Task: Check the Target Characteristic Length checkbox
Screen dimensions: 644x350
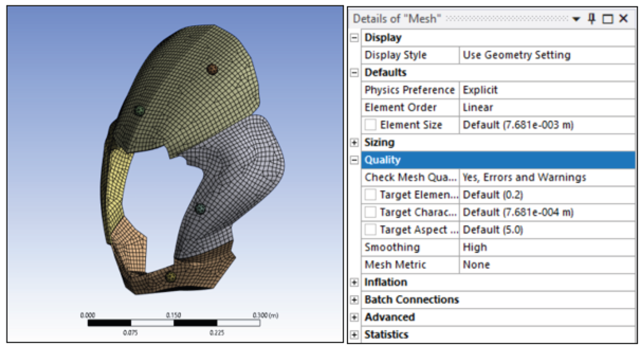Action: (370, 212)
